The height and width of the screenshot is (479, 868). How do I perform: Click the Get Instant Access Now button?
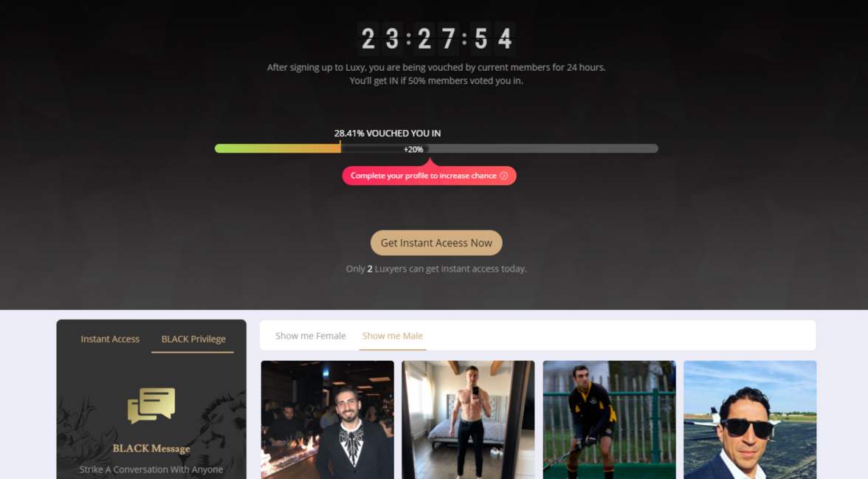coord(436,243)
